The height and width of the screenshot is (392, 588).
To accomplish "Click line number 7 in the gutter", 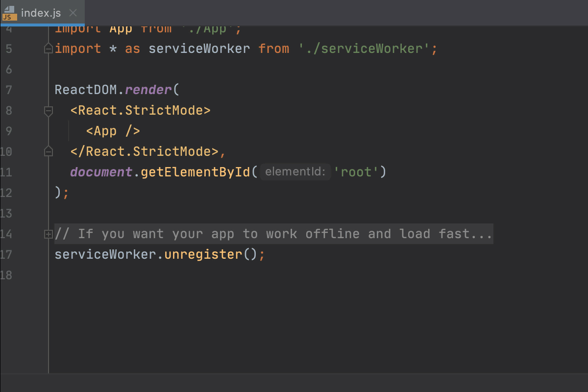I will pyautogui.click(x=8, y=90).
